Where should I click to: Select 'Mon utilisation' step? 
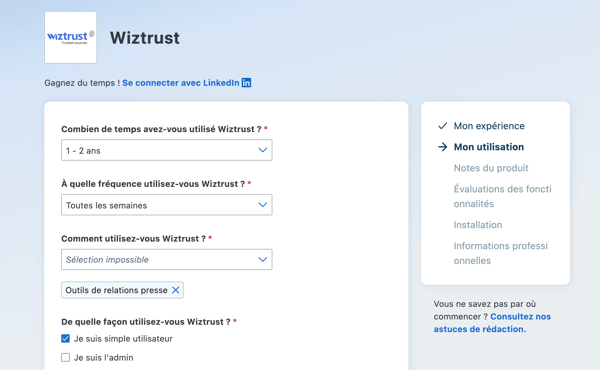489,147
